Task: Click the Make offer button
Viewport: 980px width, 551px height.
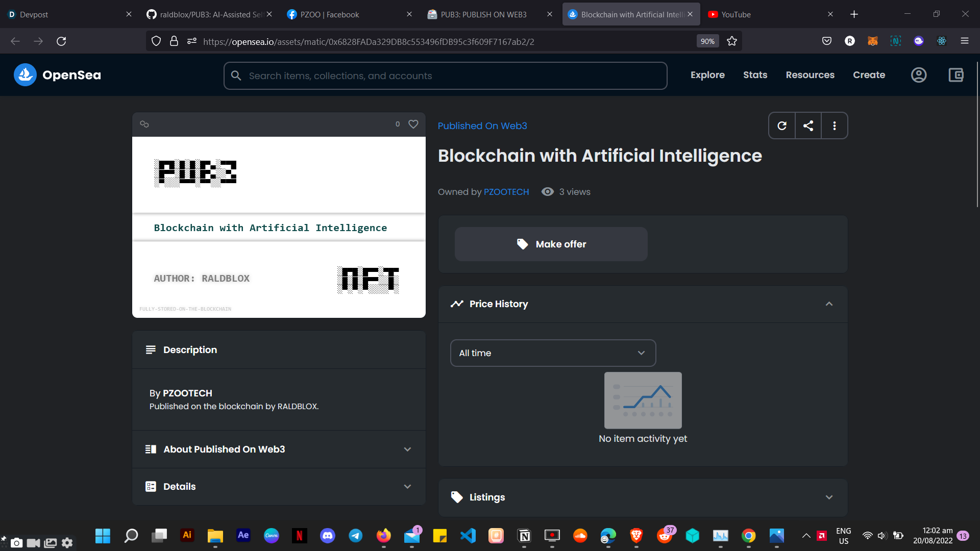Action: 551,244
